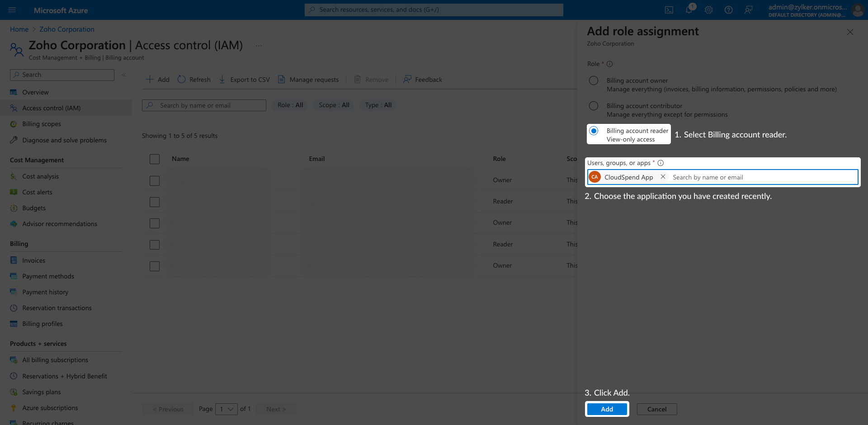The image size is (868, 425).
Task: Check the second Reader row checkbox
Action: tap(155, 245)
